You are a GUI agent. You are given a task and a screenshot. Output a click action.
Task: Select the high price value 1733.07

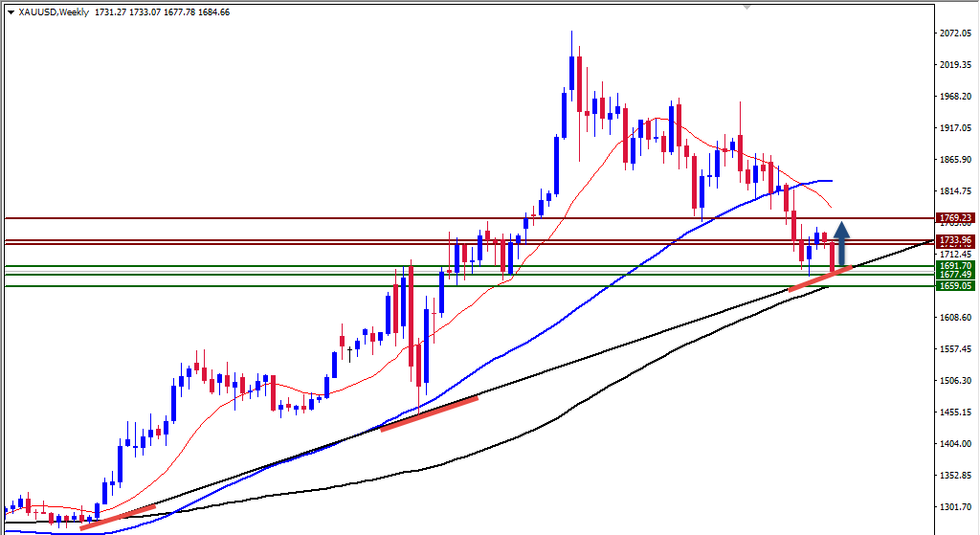tap(145, 12)
